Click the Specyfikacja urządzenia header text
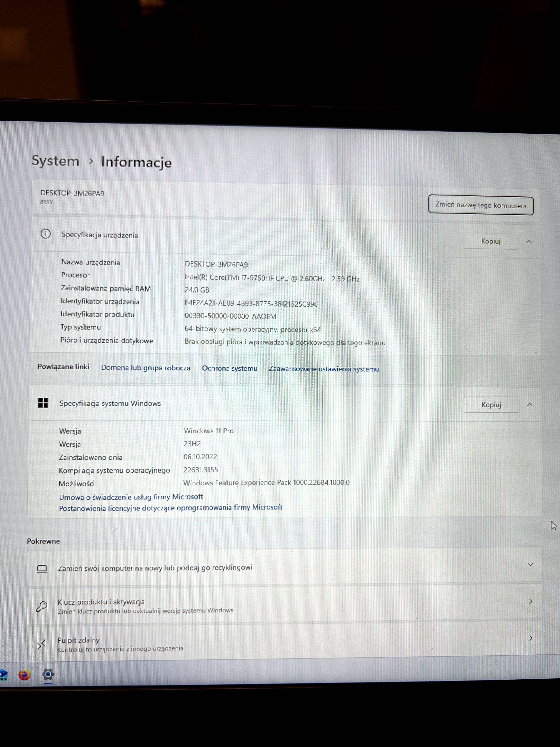 (x=100, y=235)
